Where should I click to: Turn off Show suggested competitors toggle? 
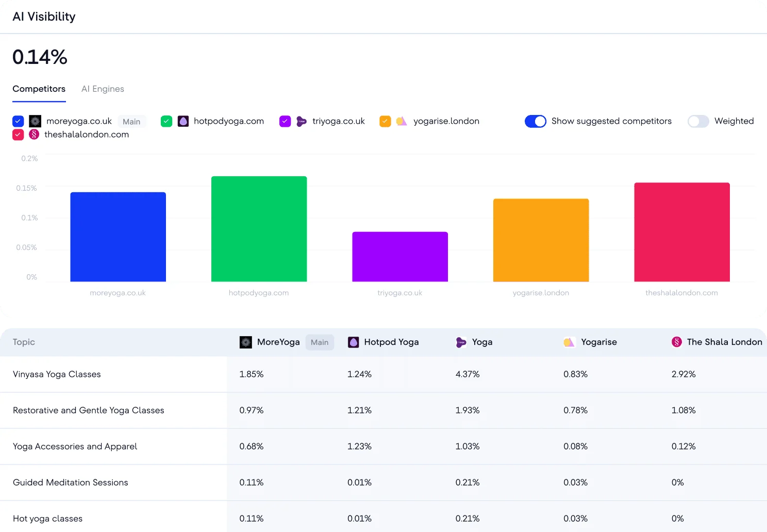[x=536, y=121]
